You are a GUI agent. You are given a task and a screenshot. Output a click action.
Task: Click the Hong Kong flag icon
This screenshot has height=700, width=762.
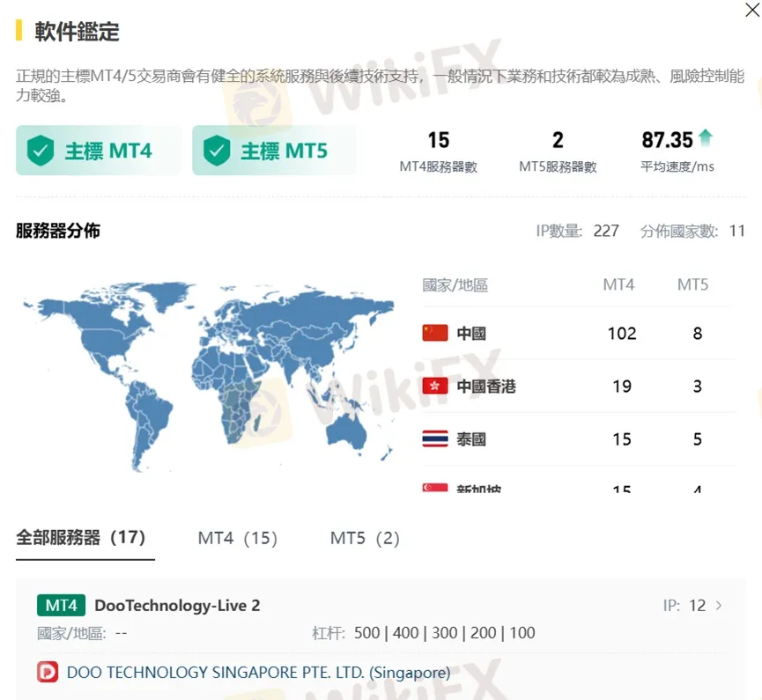point(435,387)
